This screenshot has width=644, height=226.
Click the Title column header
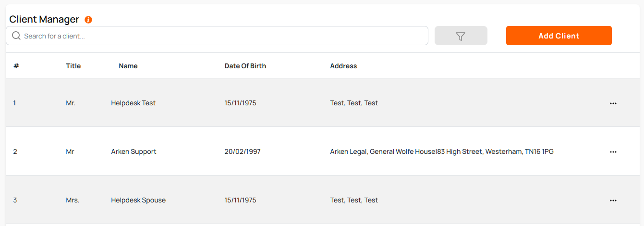73,66
